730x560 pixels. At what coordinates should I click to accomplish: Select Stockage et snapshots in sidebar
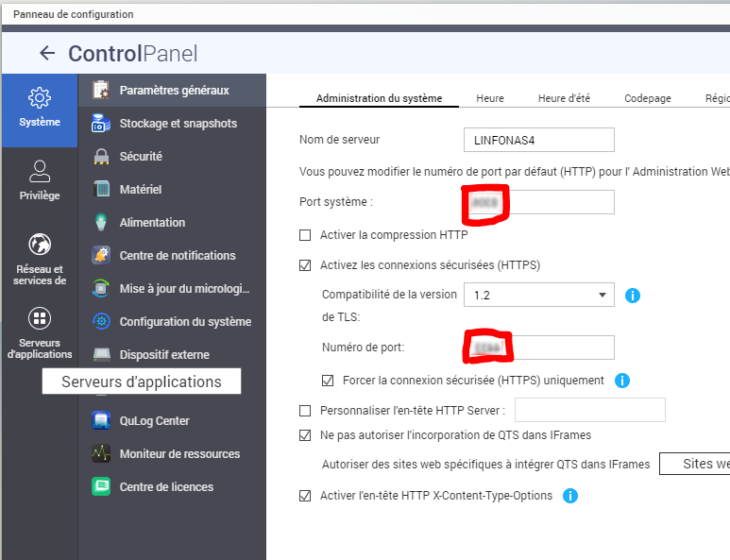pyautogui.click(x=178, y=124)
